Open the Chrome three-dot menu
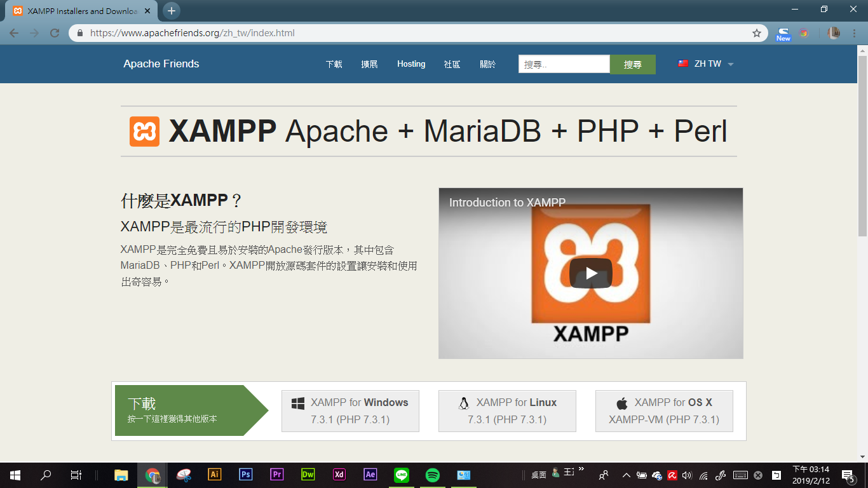This screenshot has width=868, height=488. (x=854, y=33)
